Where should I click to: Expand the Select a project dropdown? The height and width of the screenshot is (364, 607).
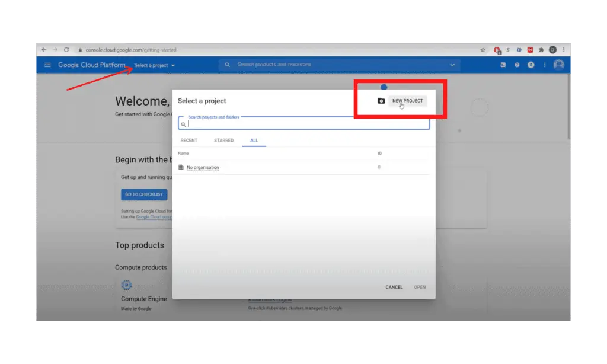(x=154, y=65)
